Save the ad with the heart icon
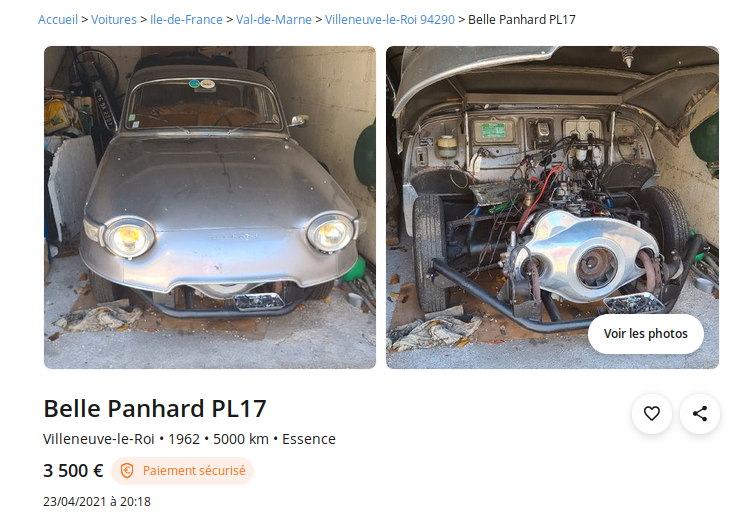 point(651,413)
